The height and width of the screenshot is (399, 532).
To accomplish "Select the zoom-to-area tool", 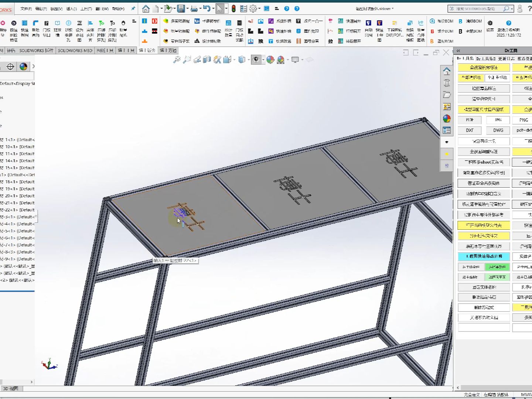I will pyautogui.click(x=187, y=59).
